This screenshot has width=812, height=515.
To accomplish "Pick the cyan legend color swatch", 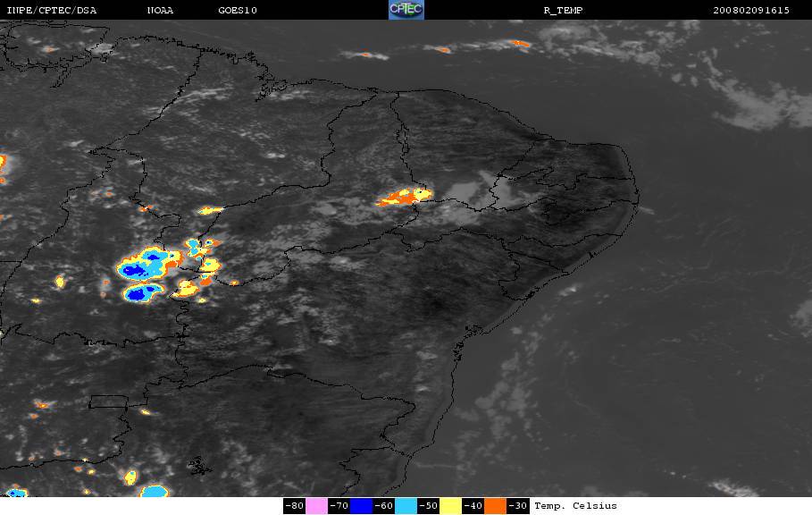I will 406,506.
